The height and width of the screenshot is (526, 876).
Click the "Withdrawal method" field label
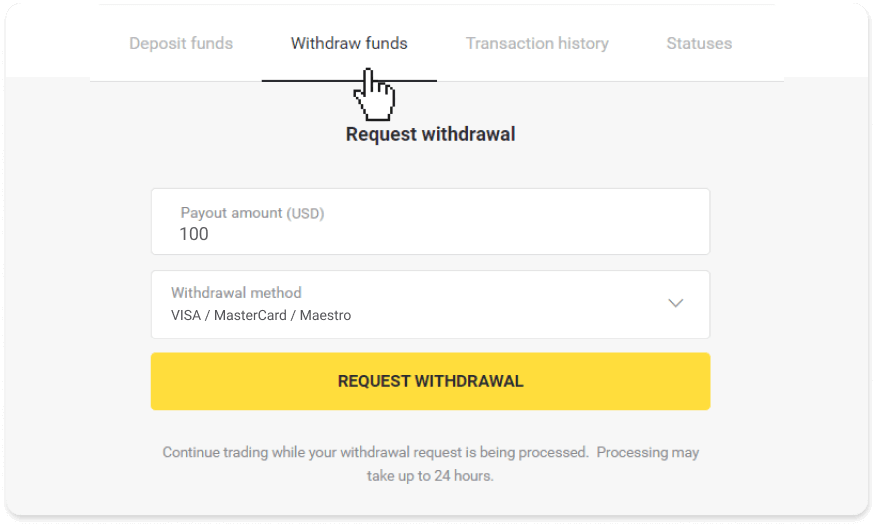236,293
